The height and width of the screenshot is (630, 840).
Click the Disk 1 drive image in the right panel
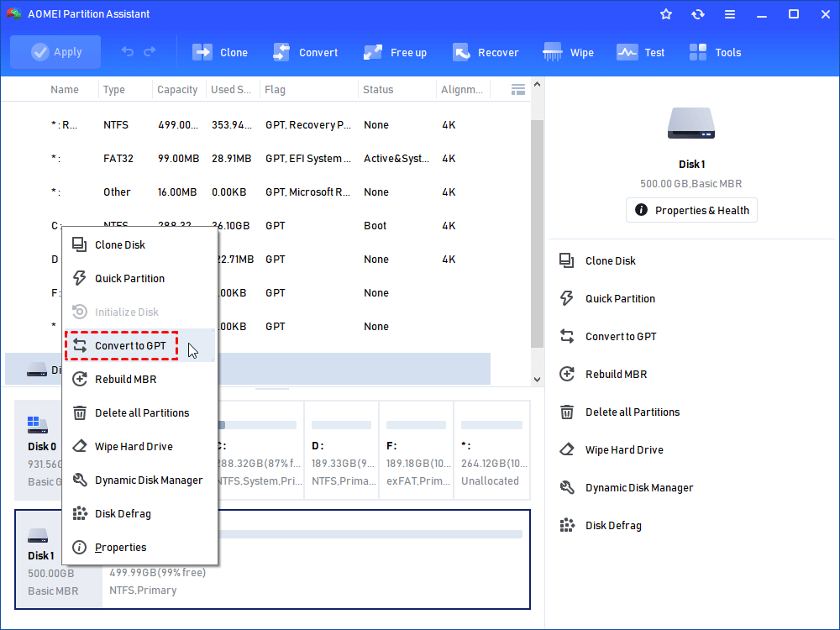(x=691, y=123)
